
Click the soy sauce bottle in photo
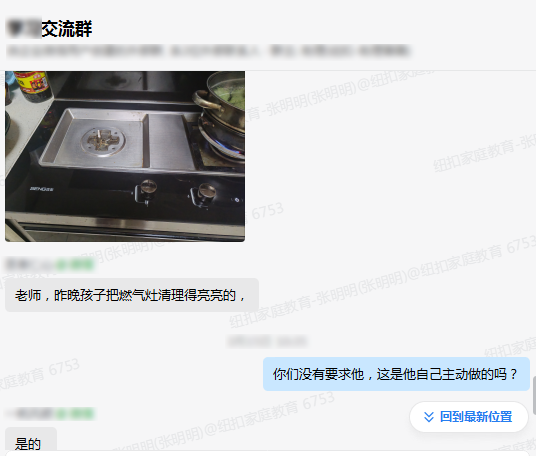(x=33, y=85)
